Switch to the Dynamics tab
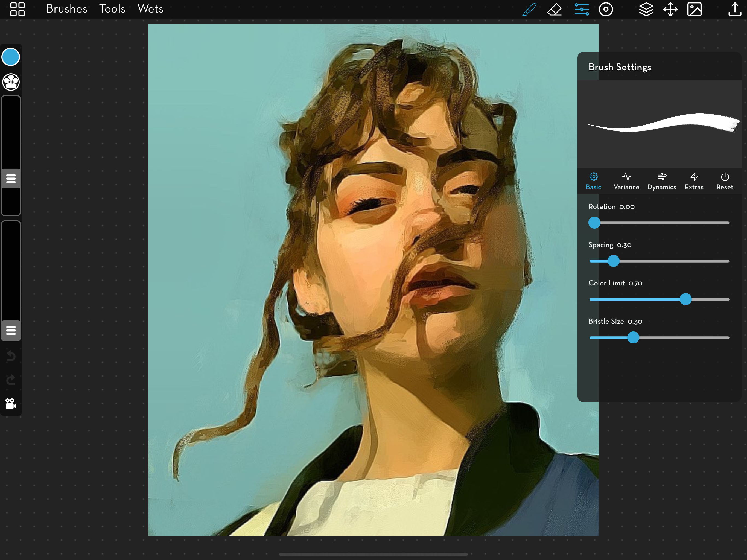Screen dimensions: 747x560 point(661,181)
